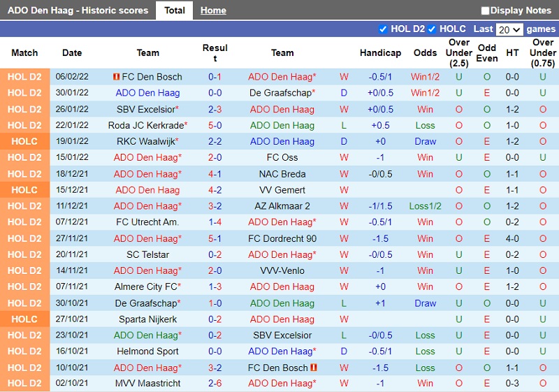This screenshot has width=559, height=392.
Task: Click the Over Under (0.75) column header
Action: click(543, 52)
